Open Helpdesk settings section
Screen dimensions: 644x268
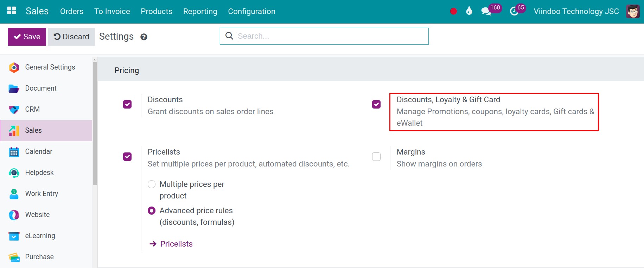coord(46,172)
